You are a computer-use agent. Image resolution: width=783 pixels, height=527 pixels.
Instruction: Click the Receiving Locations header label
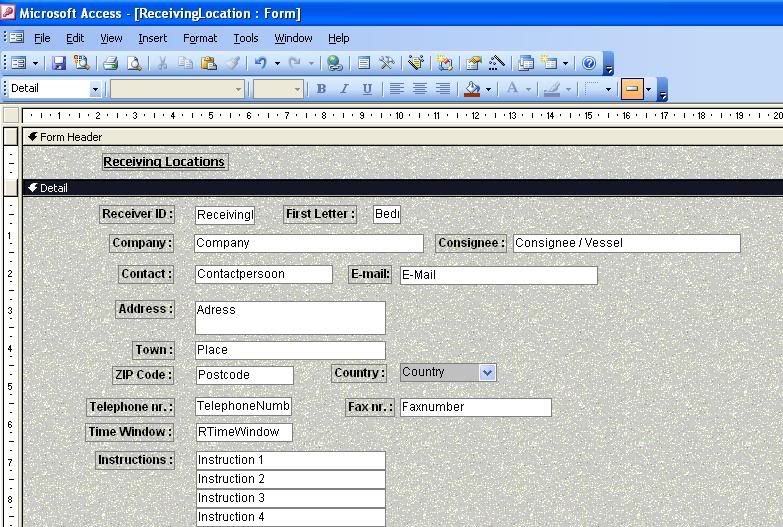tap(164, 161)
